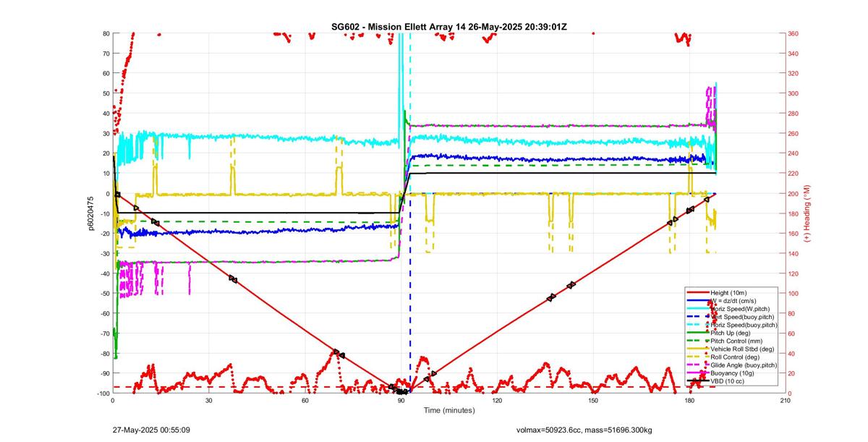Click the time-axis tick label 90

(x=401, y=400)
